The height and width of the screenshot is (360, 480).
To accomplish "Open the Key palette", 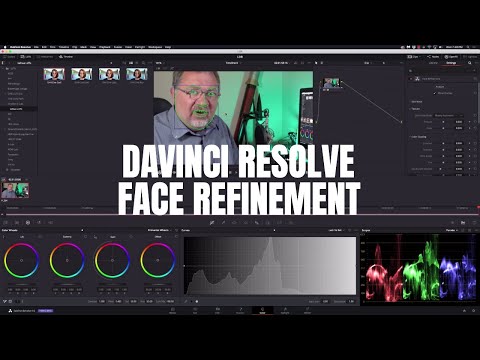I will [268, 222].
